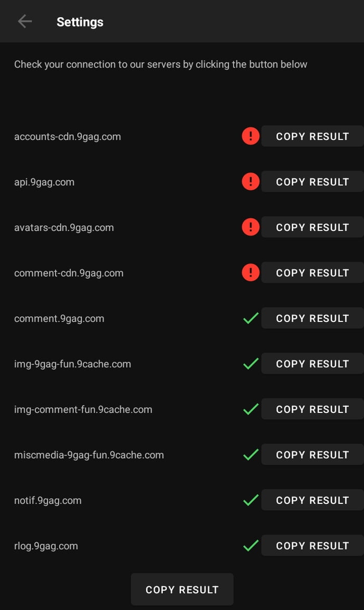
Task: Click the checkmark beside notif.9gag.com
Action: (x=250, y=500)
